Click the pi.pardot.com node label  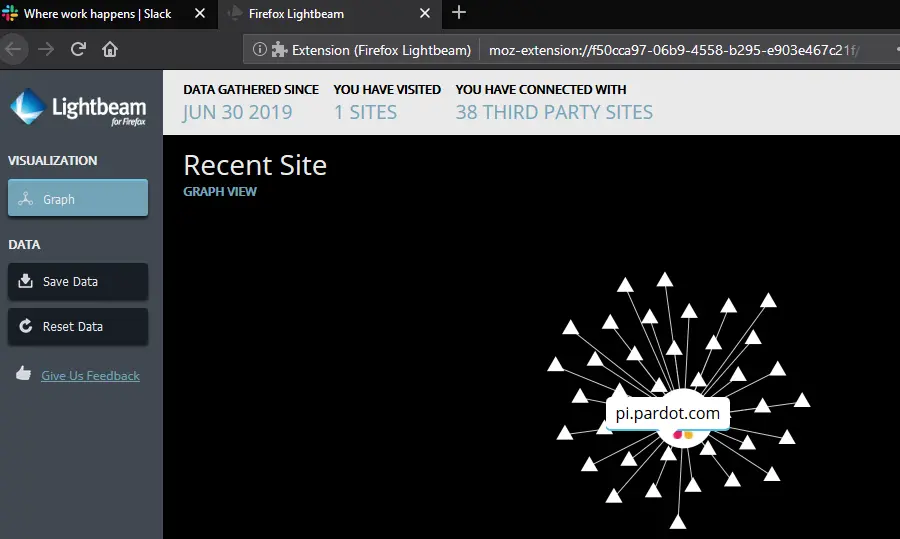pos(668,413)
